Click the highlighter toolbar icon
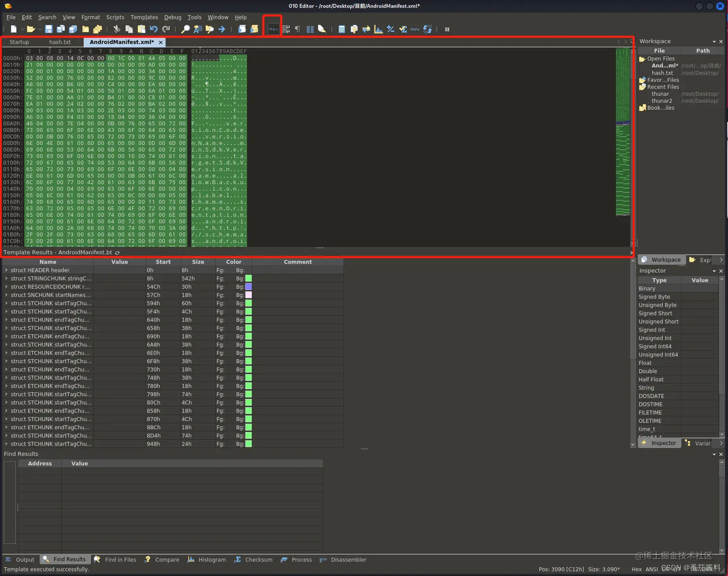728x576 pixels. point(322,29)
